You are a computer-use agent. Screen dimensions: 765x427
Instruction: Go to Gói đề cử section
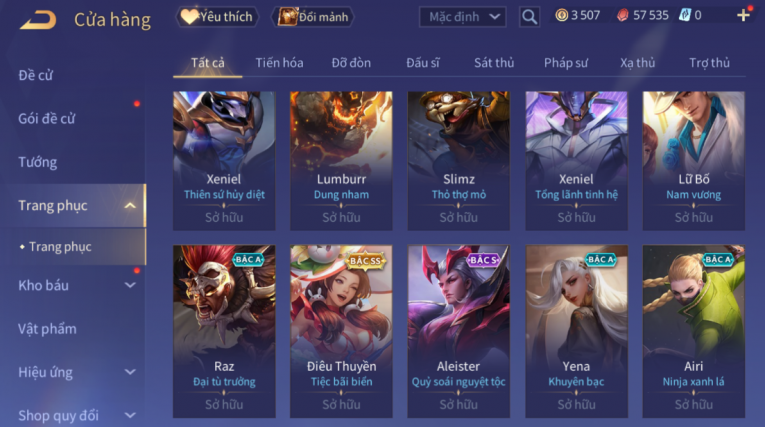coord(46,119)
